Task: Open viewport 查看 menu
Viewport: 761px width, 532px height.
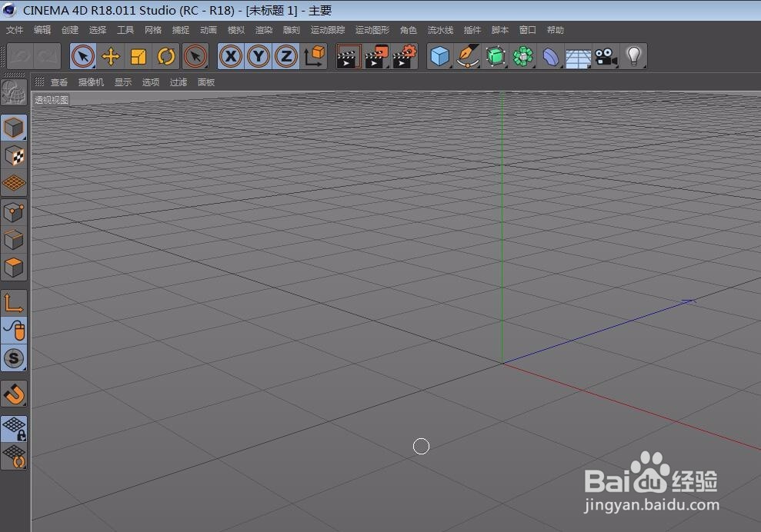Action: tap(59, 82)
